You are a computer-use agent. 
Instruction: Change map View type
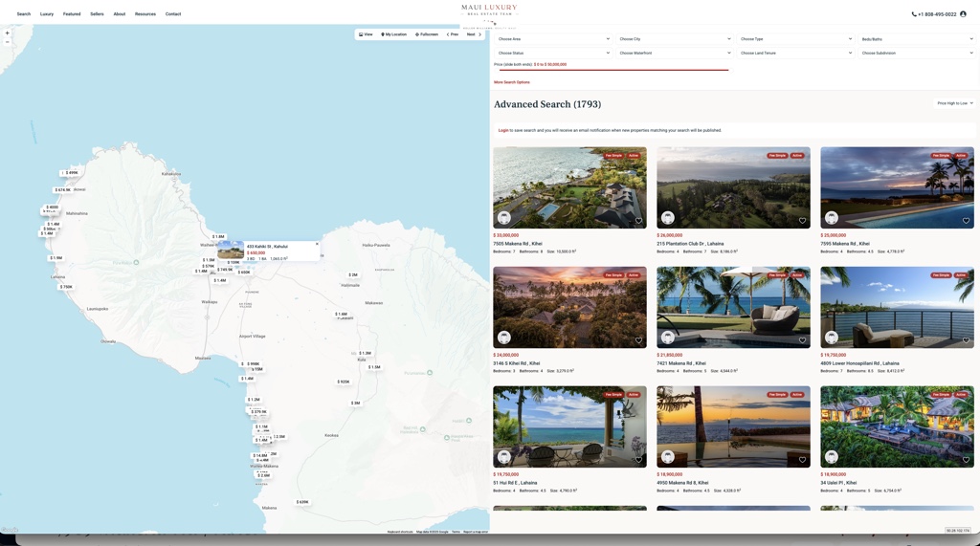(366, 34)
